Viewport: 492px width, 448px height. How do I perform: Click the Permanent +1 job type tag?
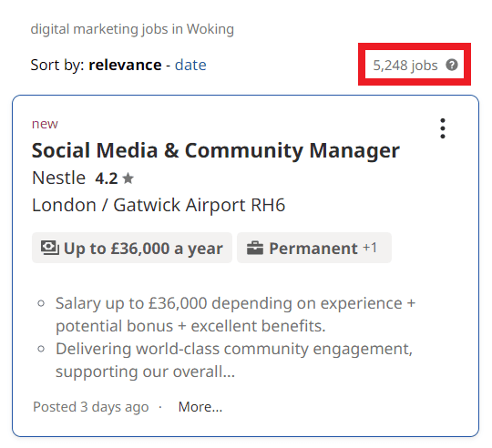[314, 248]
